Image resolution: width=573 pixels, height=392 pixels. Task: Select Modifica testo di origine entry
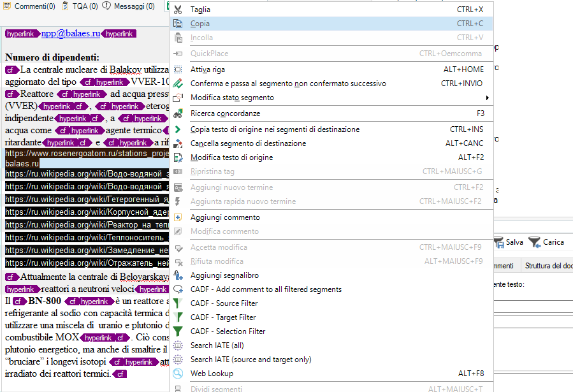click(x=331, y=157)
